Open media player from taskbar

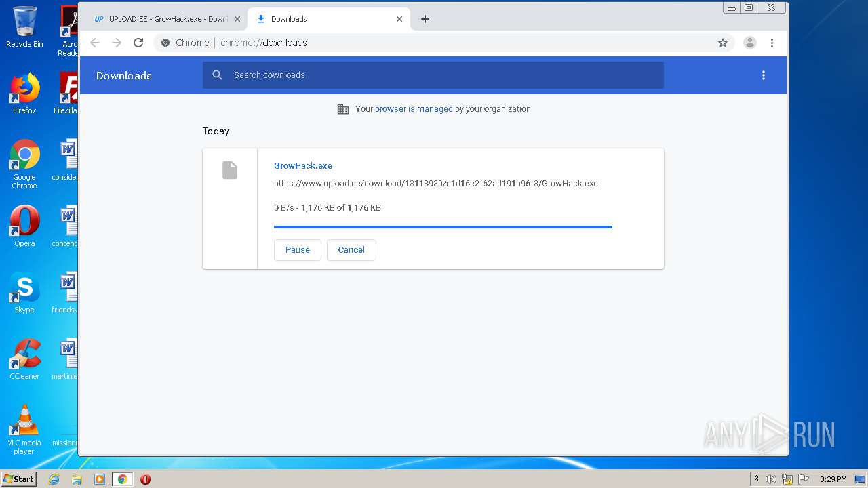tap(100, 479)
